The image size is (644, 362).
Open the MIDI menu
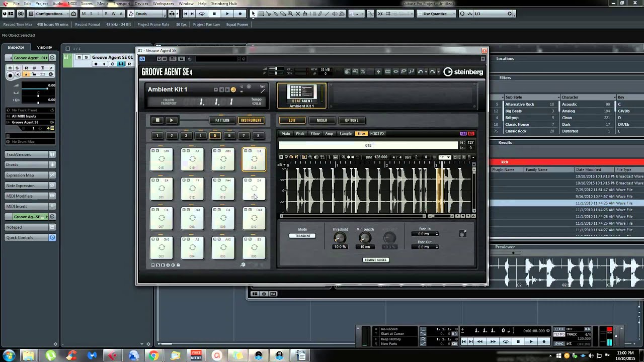point(72,4)
